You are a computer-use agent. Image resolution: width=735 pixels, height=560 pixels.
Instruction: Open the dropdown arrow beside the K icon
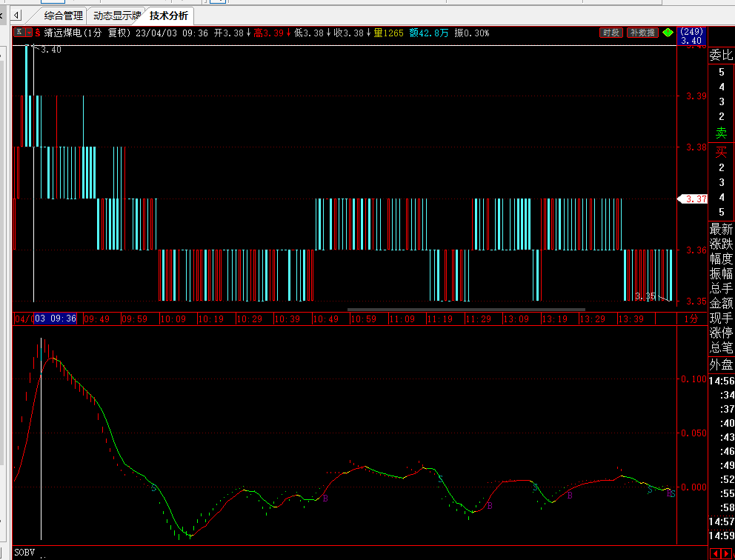pos(29,33)
